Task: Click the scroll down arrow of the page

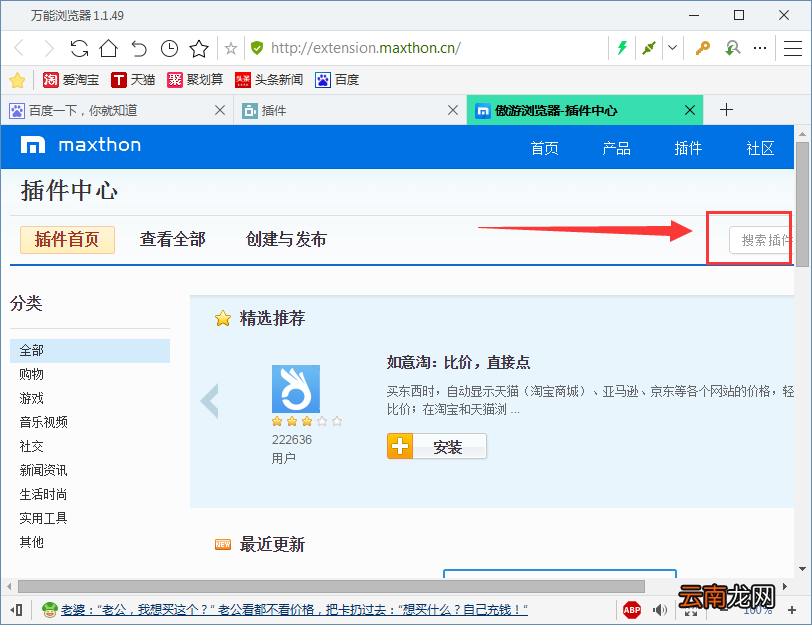Action: point(802,569)
